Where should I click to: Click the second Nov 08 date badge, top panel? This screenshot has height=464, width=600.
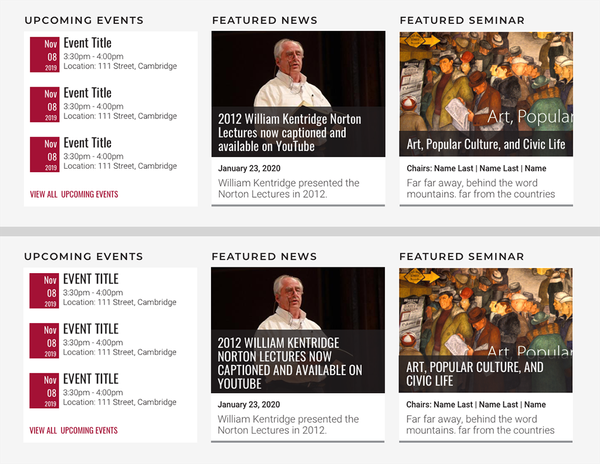pos(45,104)
